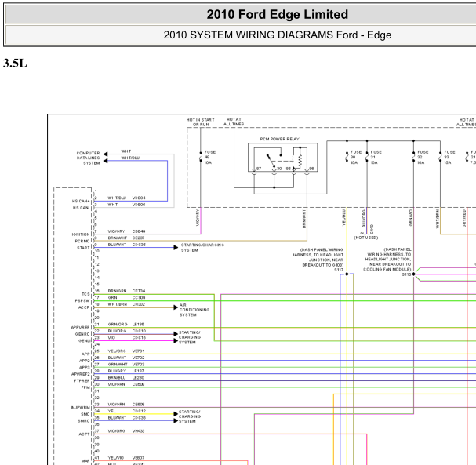476x465 pixels.
Task: Click 'STARTING/CHARGING SYSTEM' reference beside pin 9
Action: pos(203,247)
